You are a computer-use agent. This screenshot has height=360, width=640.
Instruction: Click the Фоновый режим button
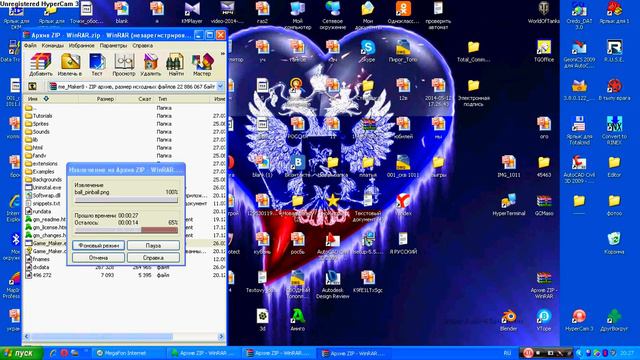(x=98, y=246)
